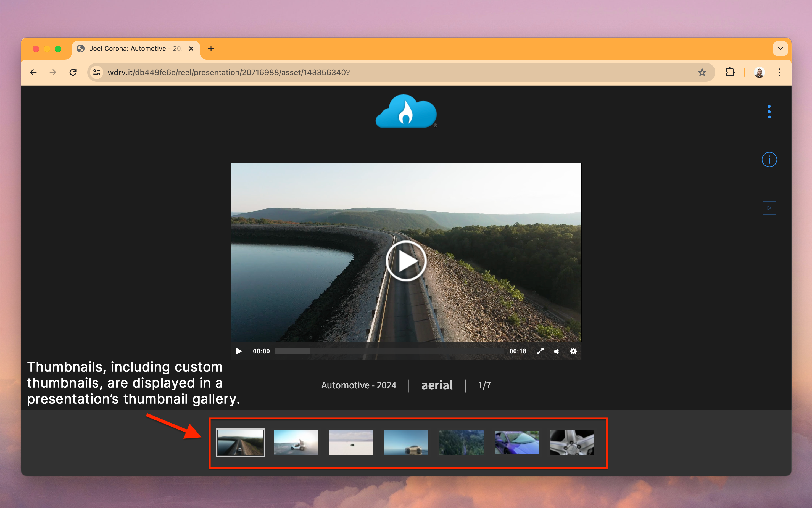
Task: Click the large center play overlay
Action: click(x=406, y=261)
